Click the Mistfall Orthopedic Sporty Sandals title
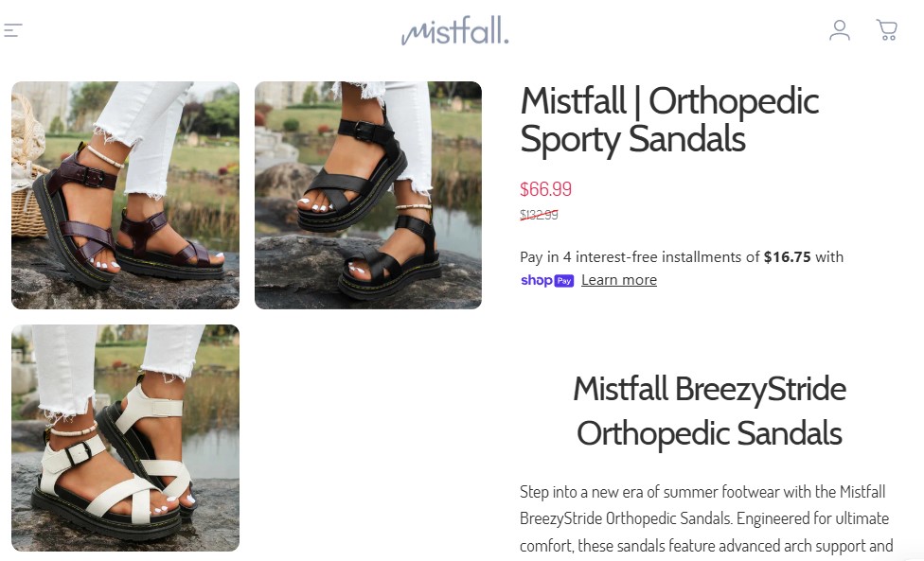This screenshot has width=924, height=561. [669, 120]
